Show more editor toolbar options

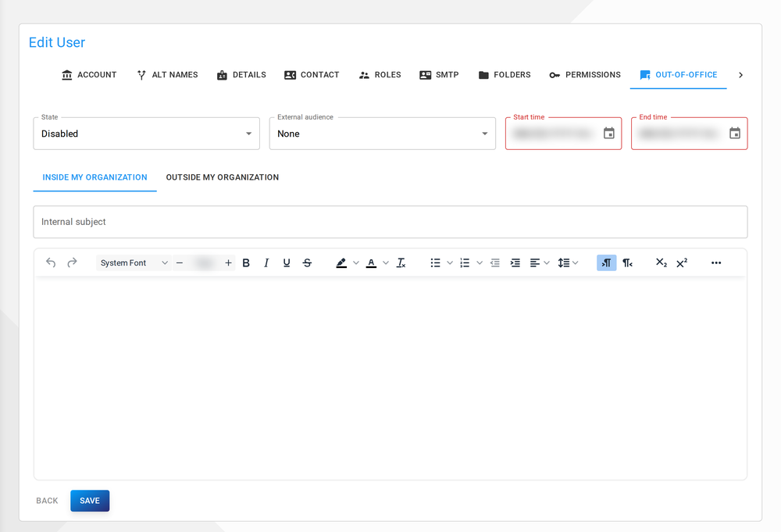(716, 262)
